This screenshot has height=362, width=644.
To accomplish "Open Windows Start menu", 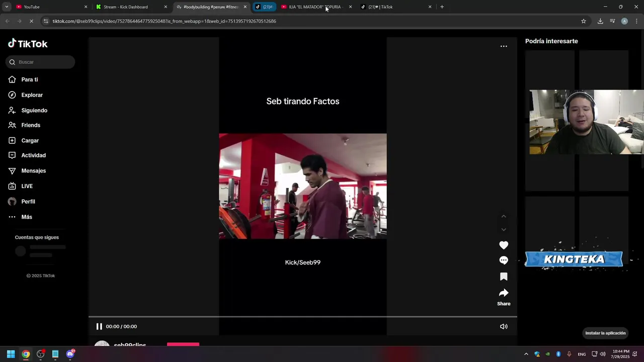I will (11, 354).
